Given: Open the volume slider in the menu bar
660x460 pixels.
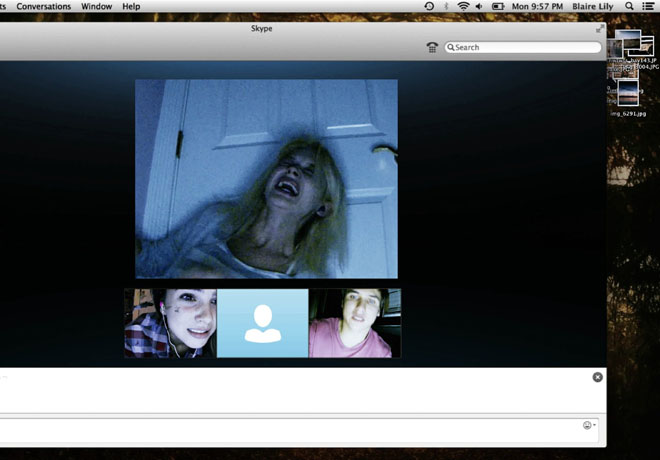Looking at the screenshot, I should [479, 7].
